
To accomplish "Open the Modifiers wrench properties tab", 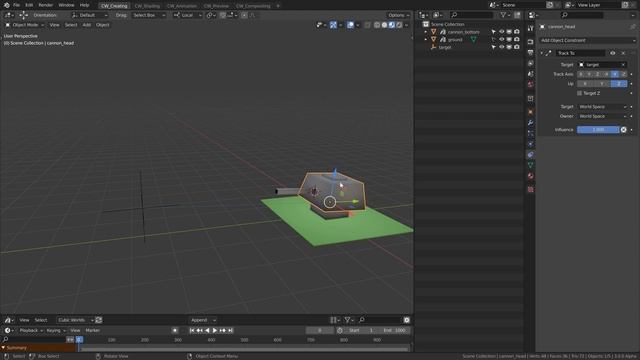I will coord(530,123).
